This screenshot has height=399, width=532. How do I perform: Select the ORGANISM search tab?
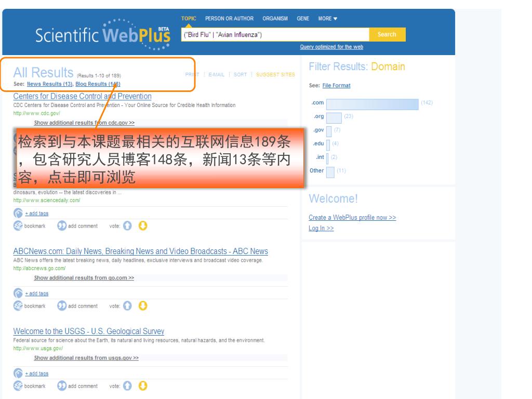point(275,18)
